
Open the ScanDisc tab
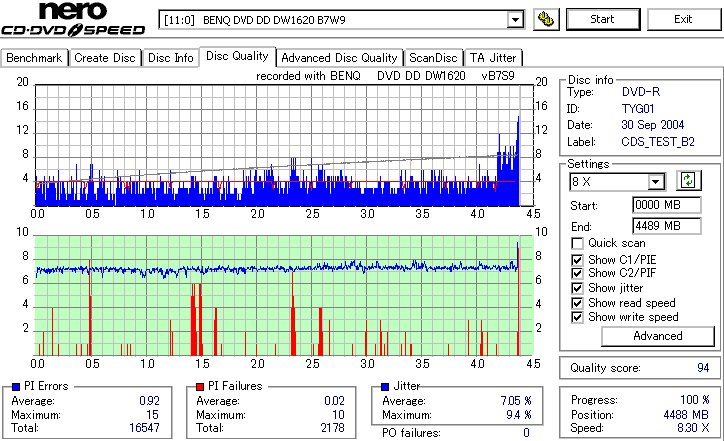click(433, 58)
